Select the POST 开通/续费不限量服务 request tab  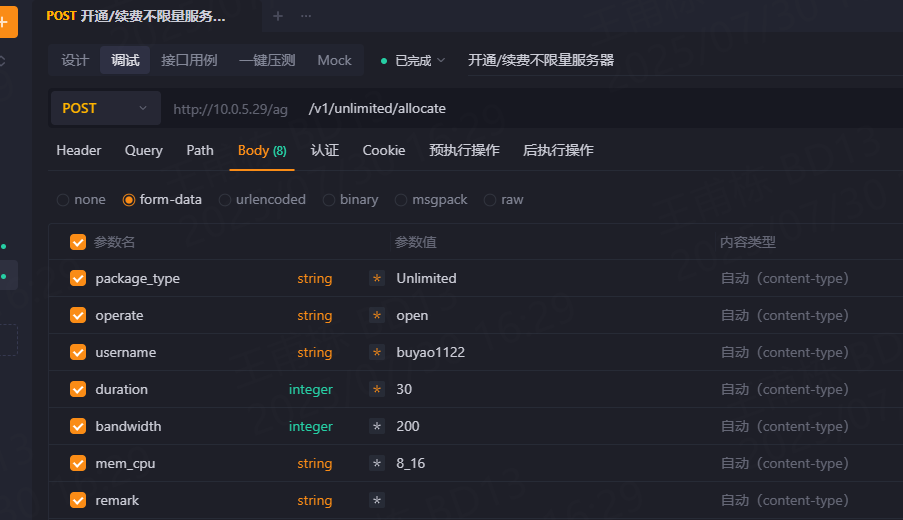[136, 16]
